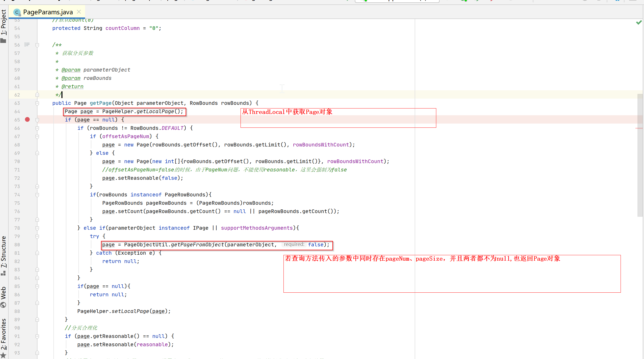Collapse the getPage method at line 63
The image size is (644, 359).
coord(37,103)
